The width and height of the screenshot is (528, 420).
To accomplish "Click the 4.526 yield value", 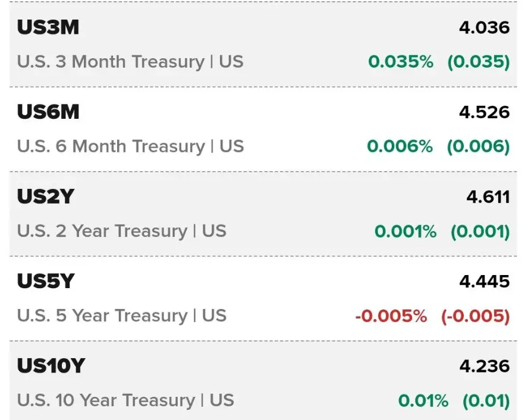I will [484, 112].
